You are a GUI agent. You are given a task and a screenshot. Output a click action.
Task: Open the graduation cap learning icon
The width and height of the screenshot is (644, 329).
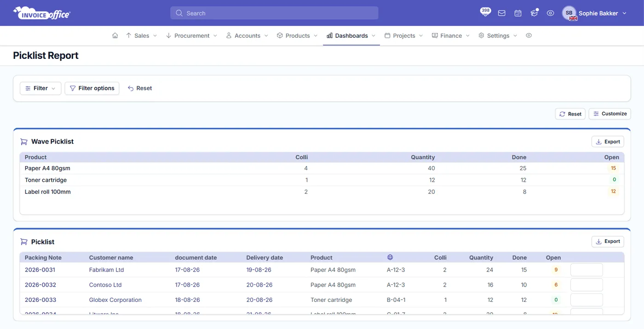click(534, 13)
